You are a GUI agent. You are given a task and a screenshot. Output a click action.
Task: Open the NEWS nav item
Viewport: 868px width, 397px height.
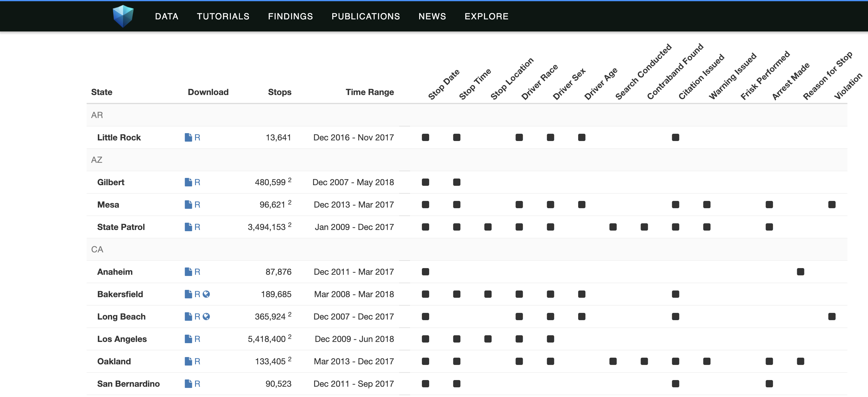(432, 16)
